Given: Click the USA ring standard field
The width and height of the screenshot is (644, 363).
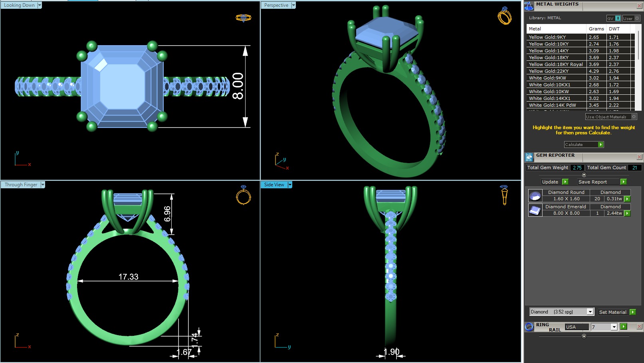Looking at the screenshot, I should 577,327.
